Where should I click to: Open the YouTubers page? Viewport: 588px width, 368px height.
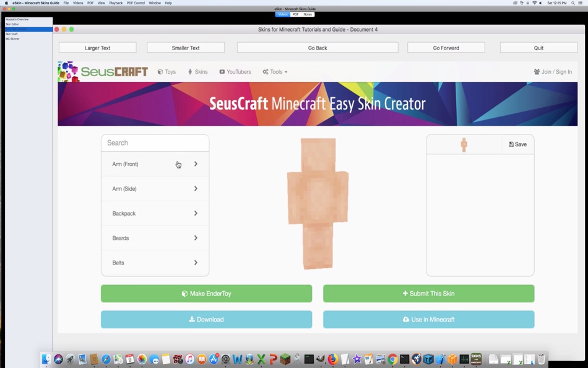[x=235, y=72]
